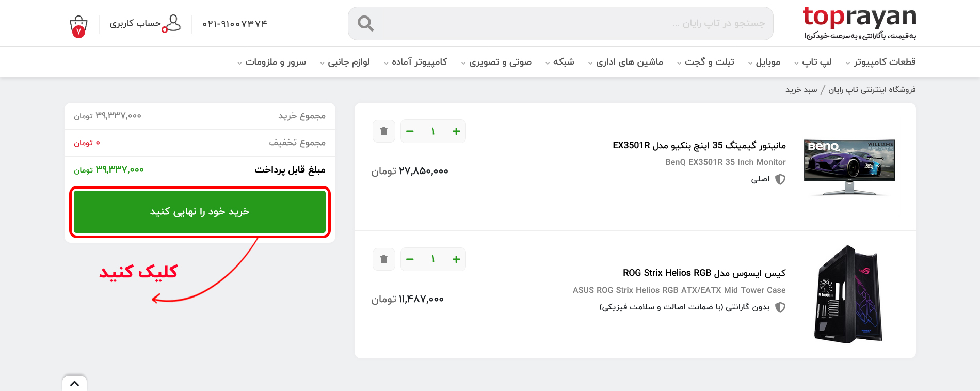Screen dimensions: 980x391
Task: Expand سرور و ملزومات menu
Action: point(271,62)
